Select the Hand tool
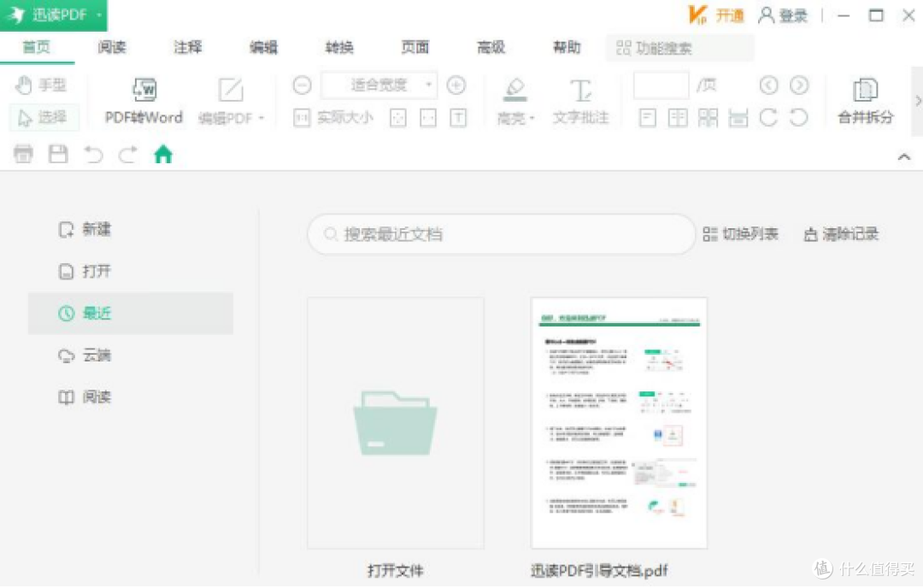 pos(41,85)
